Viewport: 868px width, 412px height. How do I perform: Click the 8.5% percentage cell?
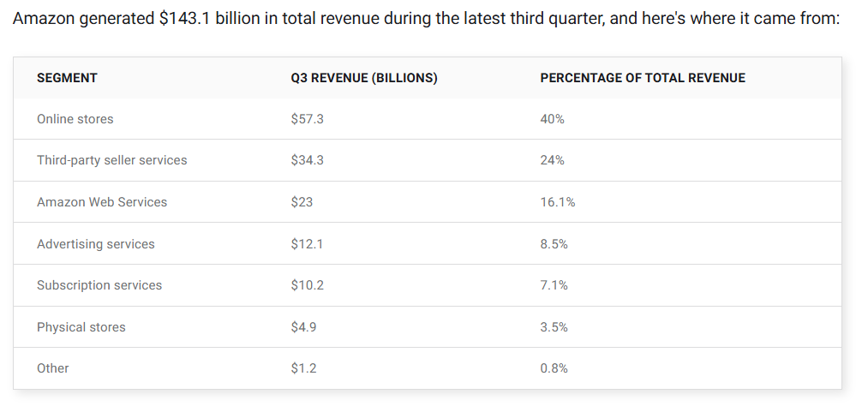[x=554, y=244]
